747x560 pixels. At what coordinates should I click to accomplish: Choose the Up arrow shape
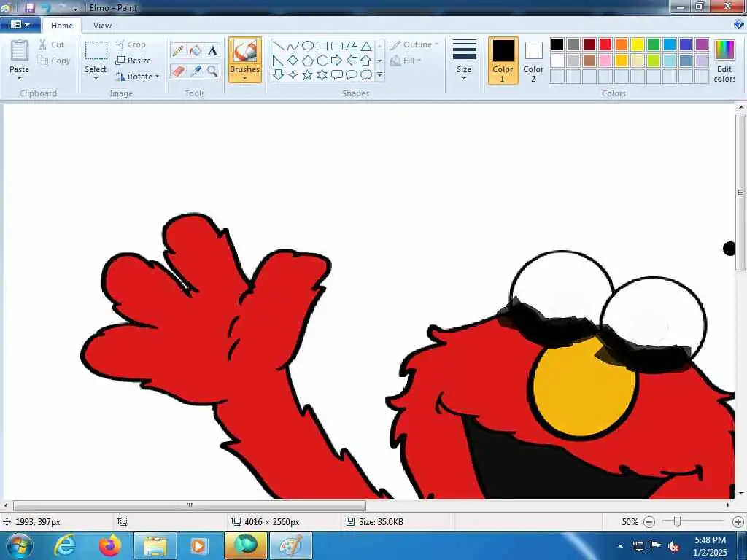366,61
